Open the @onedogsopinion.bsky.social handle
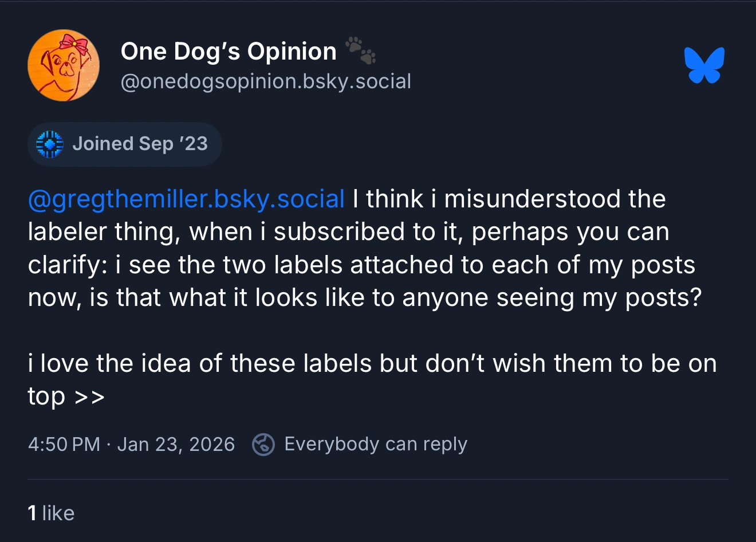 266,81
